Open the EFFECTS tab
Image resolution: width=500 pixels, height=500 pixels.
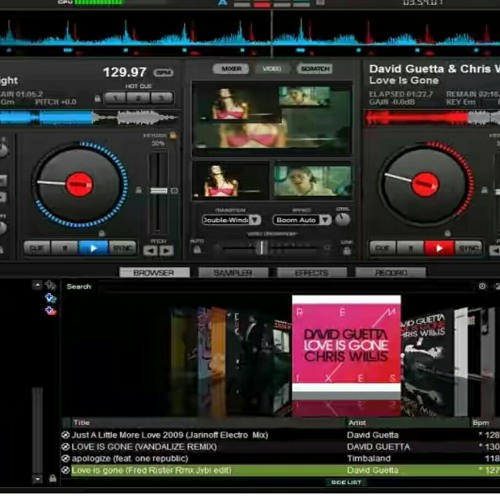click(312, 273)
